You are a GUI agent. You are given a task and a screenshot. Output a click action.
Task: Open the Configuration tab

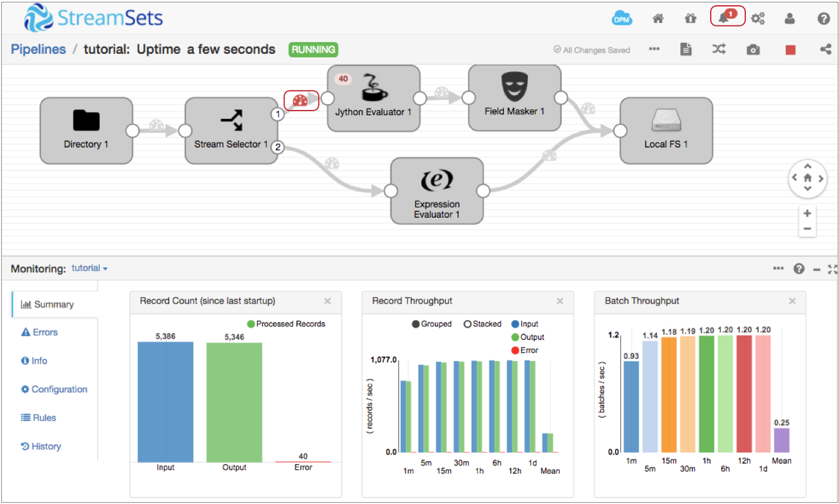tap(54, 390)
